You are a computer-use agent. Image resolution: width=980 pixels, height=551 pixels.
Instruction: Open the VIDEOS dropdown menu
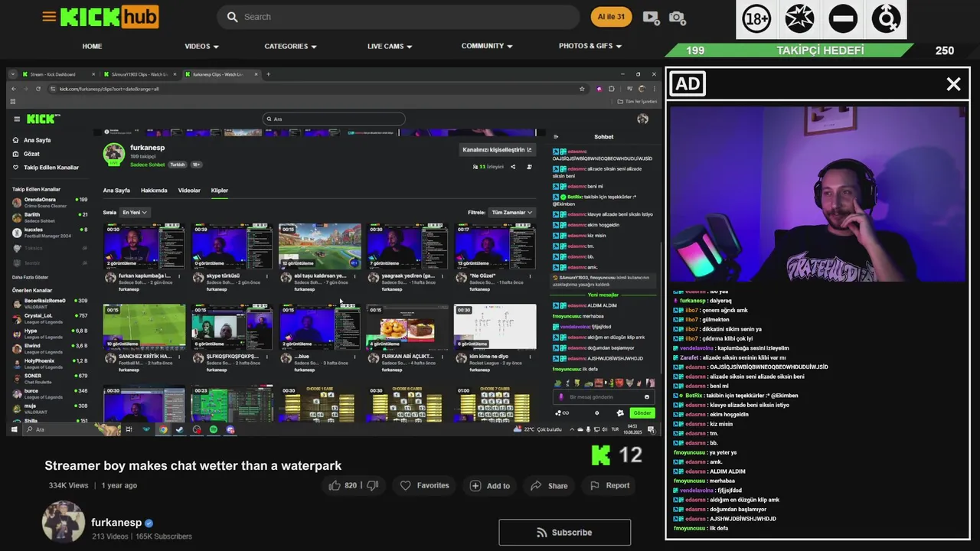click(201, 46)
